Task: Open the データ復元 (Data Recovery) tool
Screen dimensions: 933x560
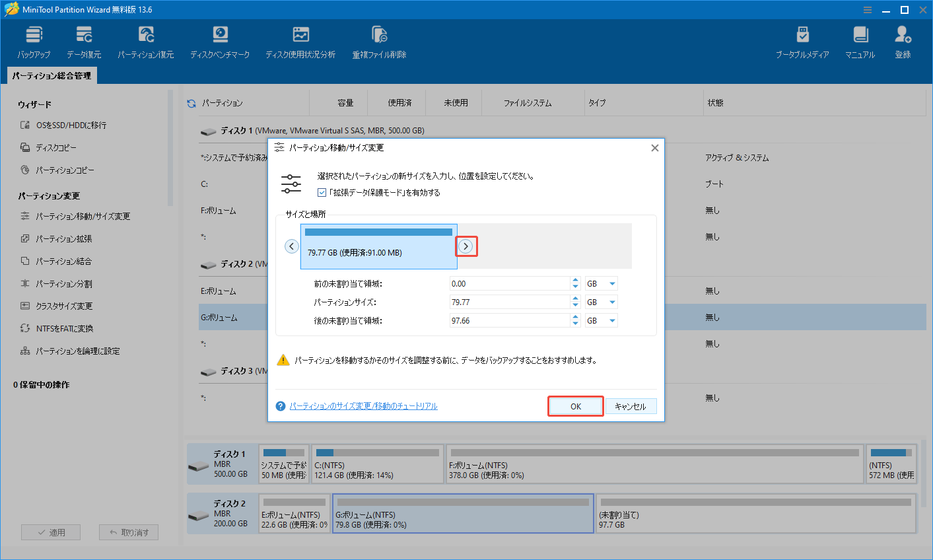Action: tap(85, 40)
